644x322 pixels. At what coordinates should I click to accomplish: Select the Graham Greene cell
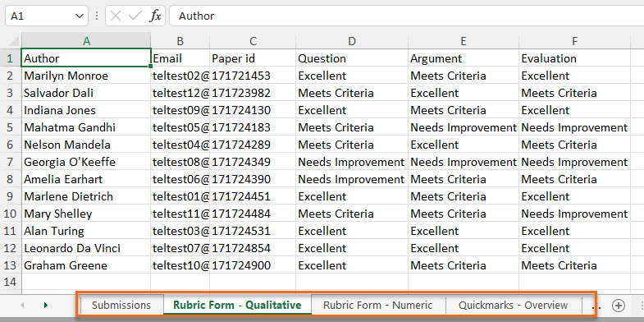click(x=86, y=265)
